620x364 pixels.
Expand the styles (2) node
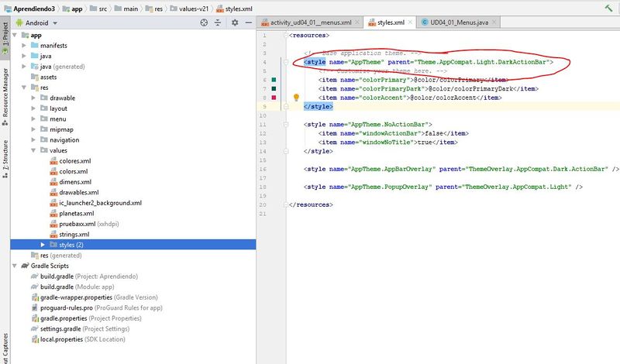click(43, 245)
